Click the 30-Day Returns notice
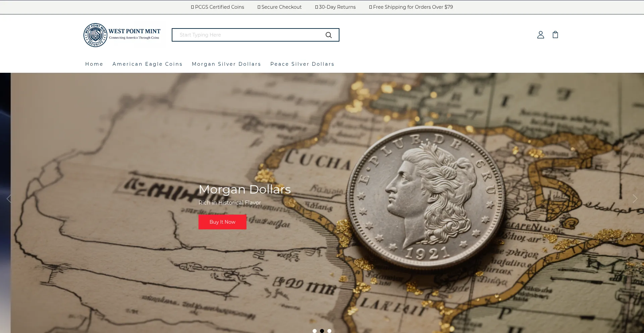This screenshot has width=644, height=333. pos(335,7)
